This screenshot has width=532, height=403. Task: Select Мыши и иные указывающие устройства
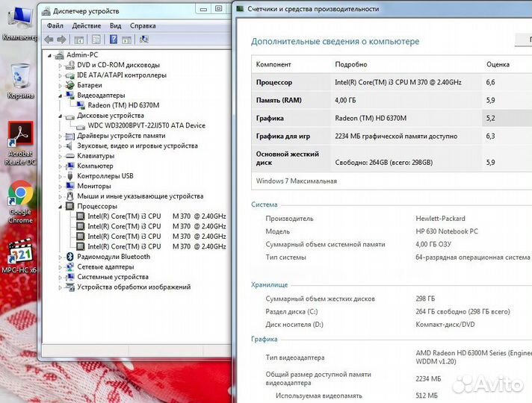coord(140,196)
